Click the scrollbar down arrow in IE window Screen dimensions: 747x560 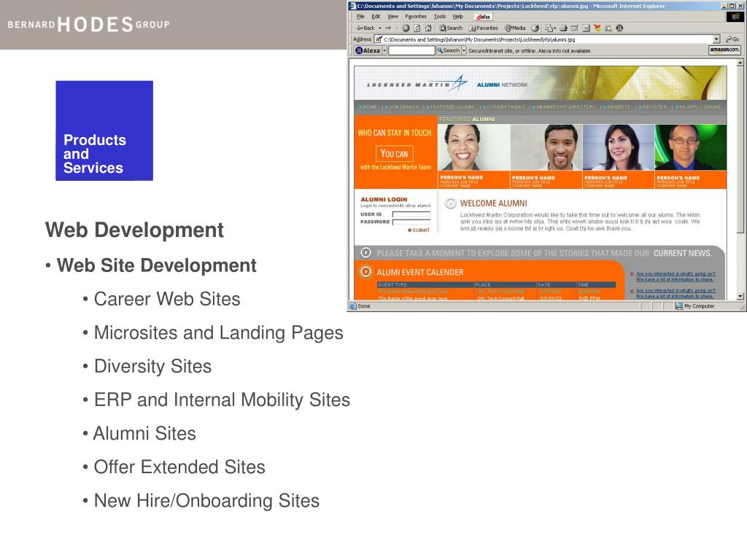[x=740, y=296]
